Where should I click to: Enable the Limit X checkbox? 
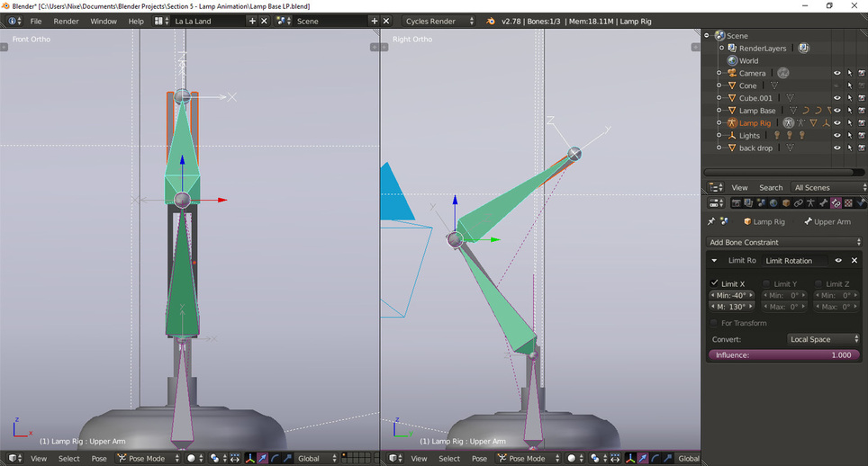tap(715, 283)
